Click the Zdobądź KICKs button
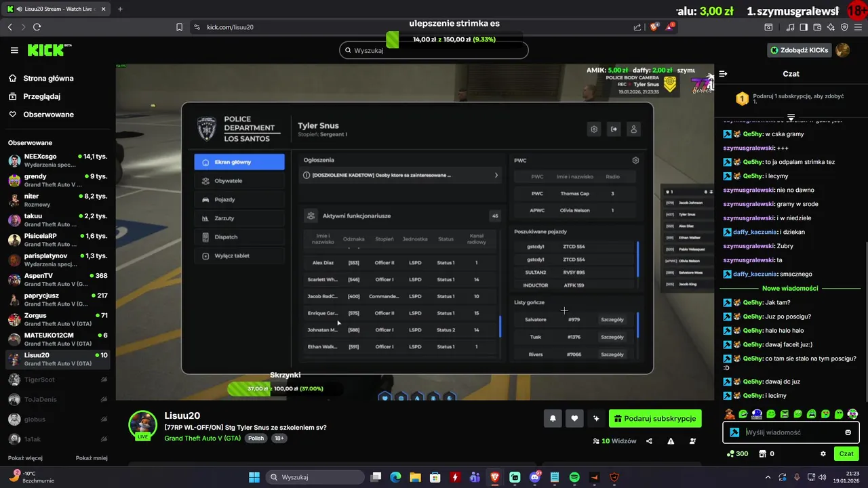 pyautogui.click(x=799, y=50)
